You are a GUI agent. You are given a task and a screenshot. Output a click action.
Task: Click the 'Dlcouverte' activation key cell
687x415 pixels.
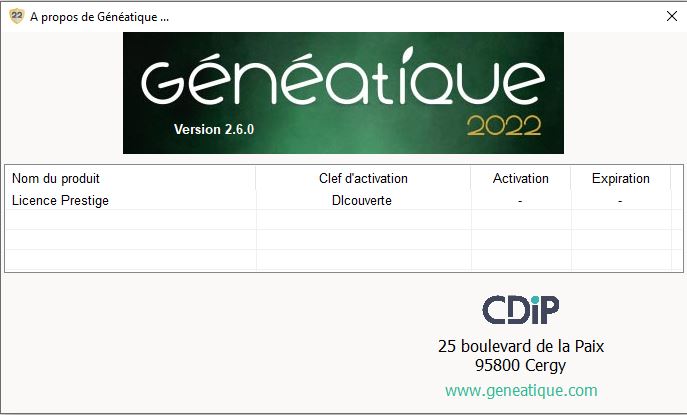pos(362,200)
